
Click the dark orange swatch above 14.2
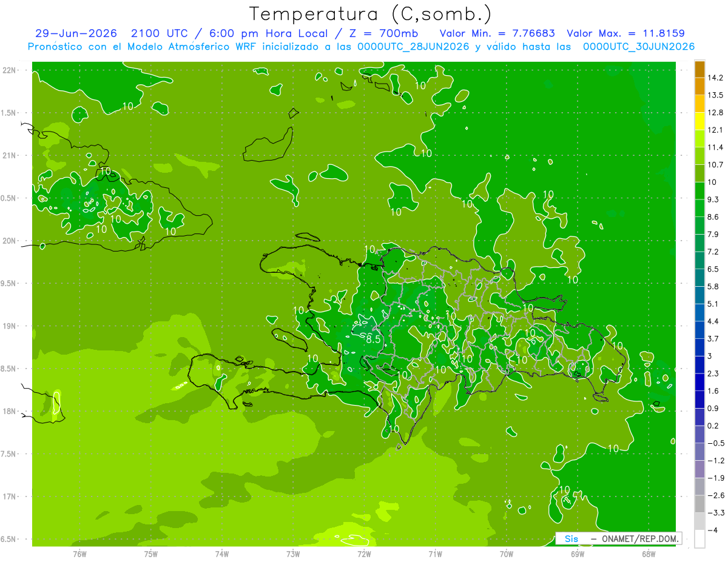699,69
